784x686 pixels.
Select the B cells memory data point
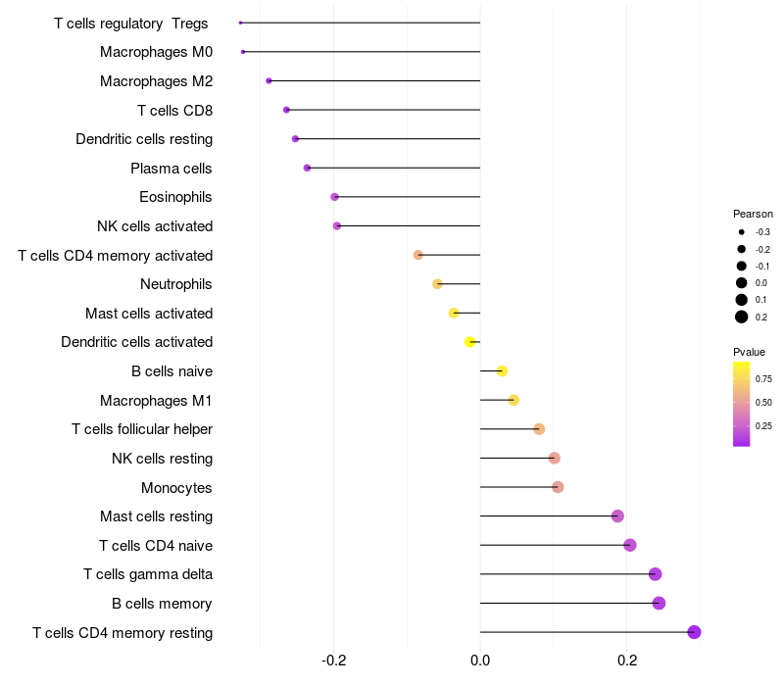(x=659, y=603)
